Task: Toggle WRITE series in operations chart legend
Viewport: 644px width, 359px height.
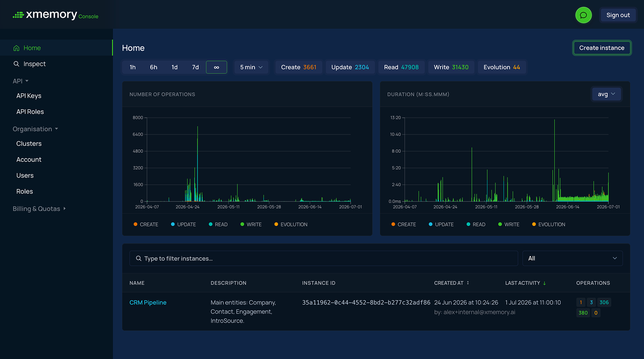Action: 251,224
